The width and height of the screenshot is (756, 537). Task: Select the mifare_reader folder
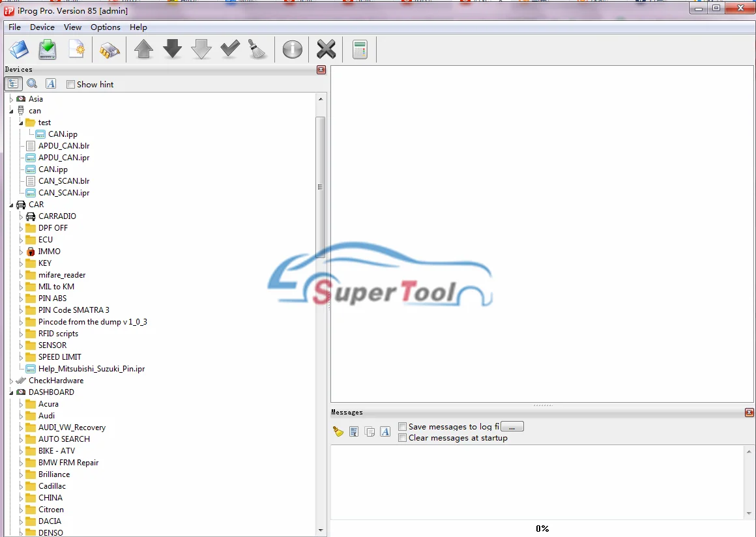coord(62,275)
